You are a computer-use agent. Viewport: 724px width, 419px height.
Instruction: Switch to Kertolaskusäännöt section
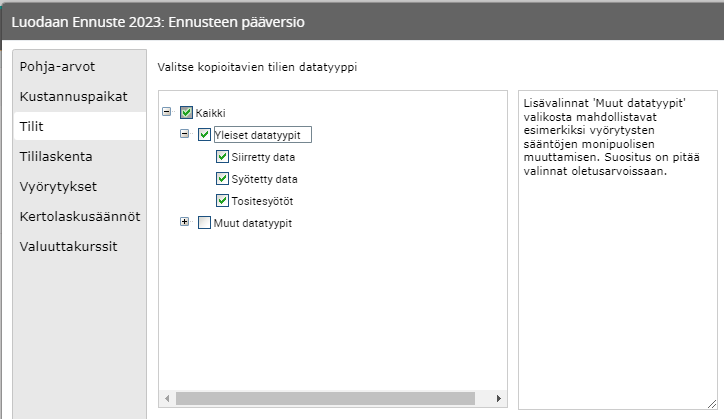pyautogui.click(x=80, y=216)
